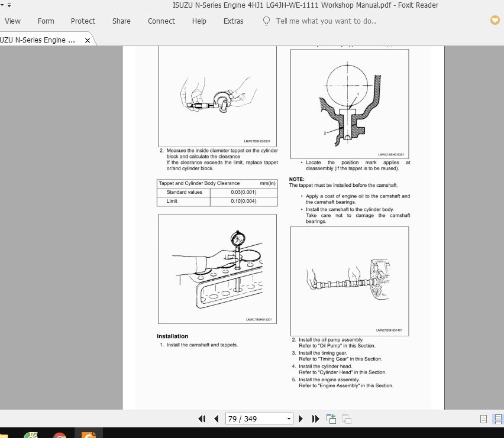504x438 pixels.
Task: Return to previous view in status bar
Action: pyautogui.click(x=331, y=418)
